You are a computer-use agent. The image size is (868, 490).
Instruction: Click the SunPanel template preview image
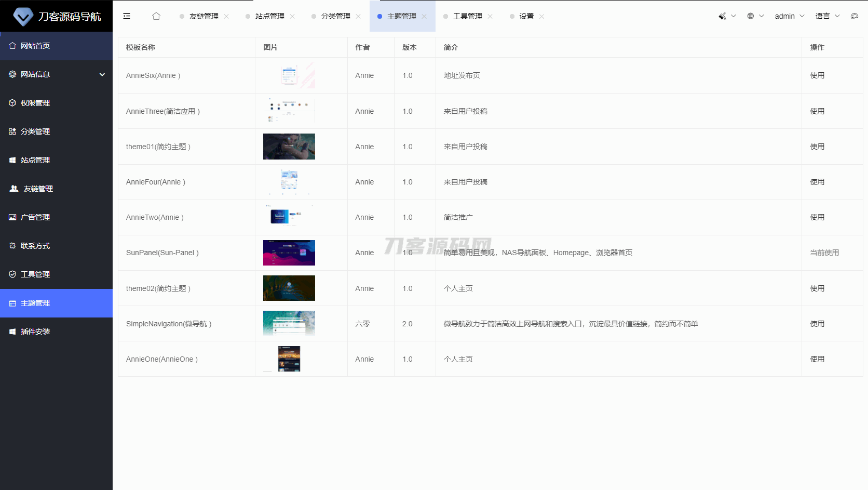(289, 253)
